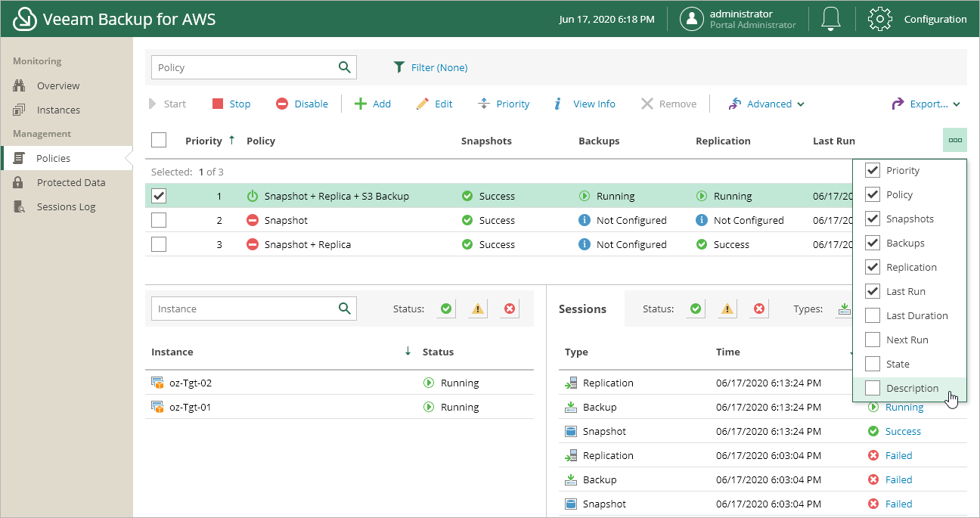Edit the selected policy
The image size is (980, 518).
pyautogui.click(x=434, y=104)
